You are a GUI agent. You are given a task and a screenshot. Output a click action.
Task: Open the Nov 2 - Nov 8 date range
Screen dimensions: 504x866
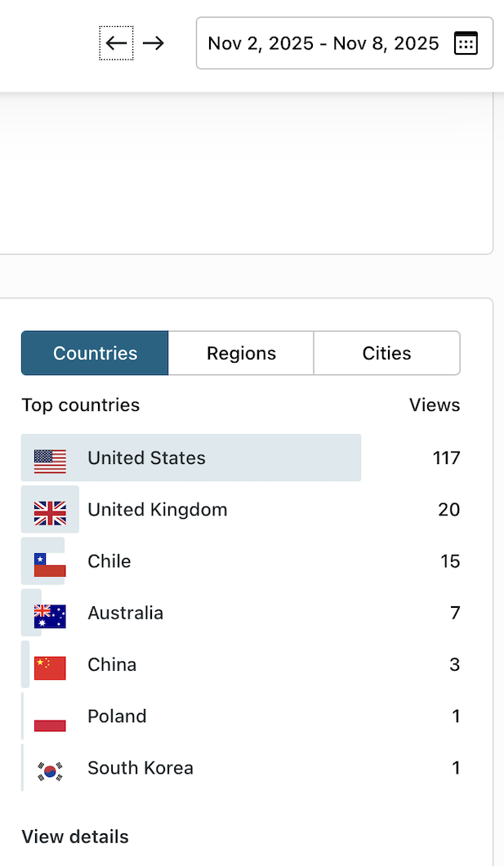coord(323,43)
